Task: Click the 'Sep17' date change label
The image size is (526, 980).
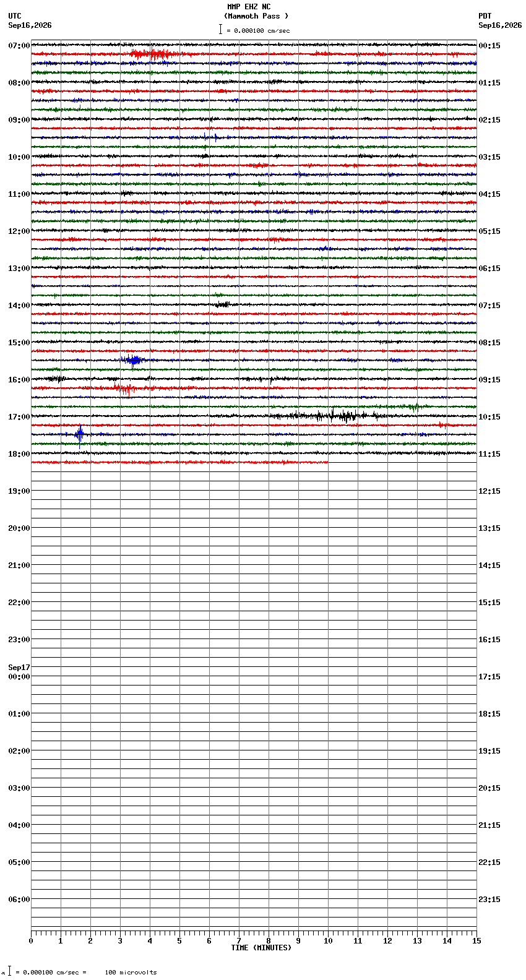Action: point(19,668)
